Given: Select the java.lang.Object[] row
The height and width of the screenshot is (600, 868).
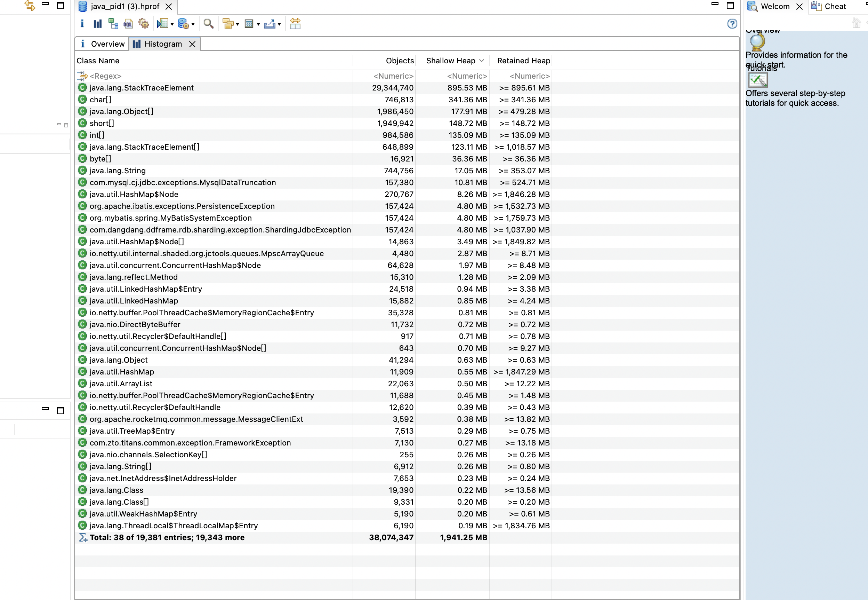Looking at the screenshot, I should click(407, 112).
